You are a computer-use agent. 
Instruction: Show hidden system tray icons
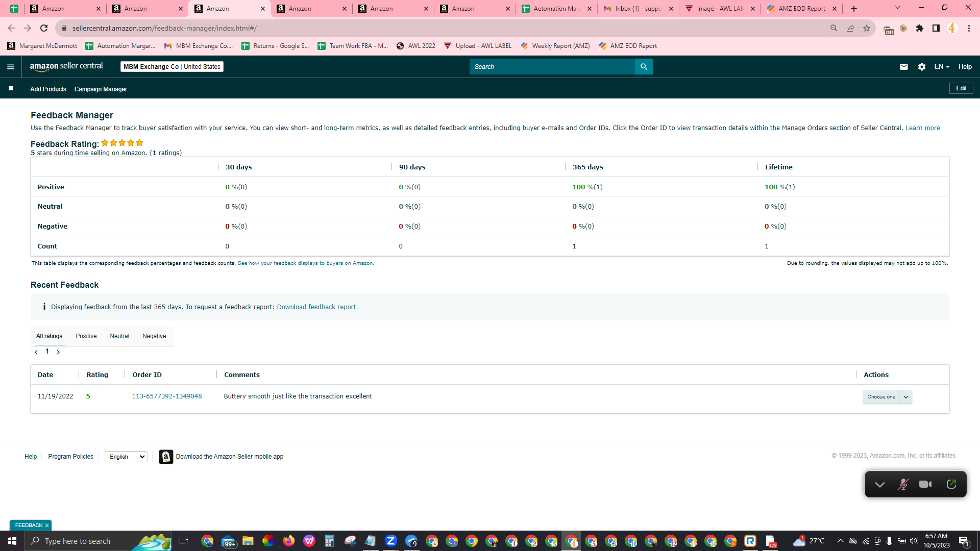click(x=840, y=541)
